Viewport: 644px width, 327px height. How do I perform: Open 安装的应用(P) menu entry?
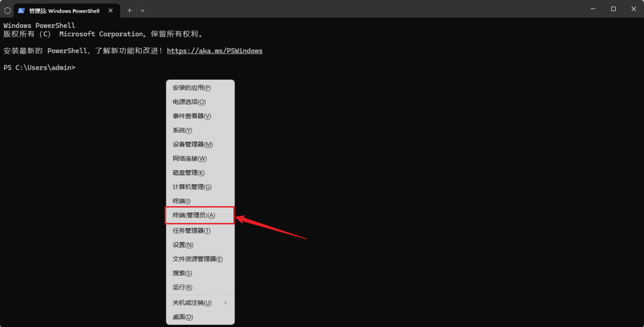coord(192,88)
